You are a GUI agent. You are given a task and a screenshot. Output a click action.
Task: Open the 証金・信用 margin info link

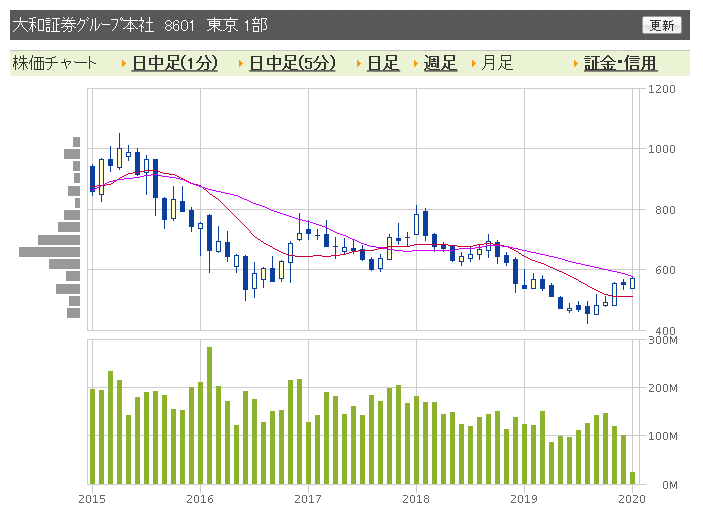tap(621, 63)
